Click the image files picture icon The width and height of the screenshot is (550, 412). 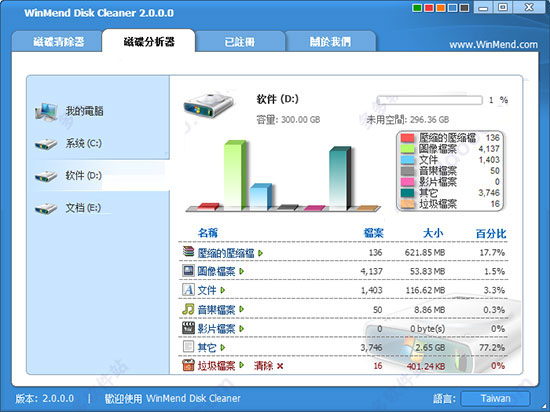click(188, 270)
